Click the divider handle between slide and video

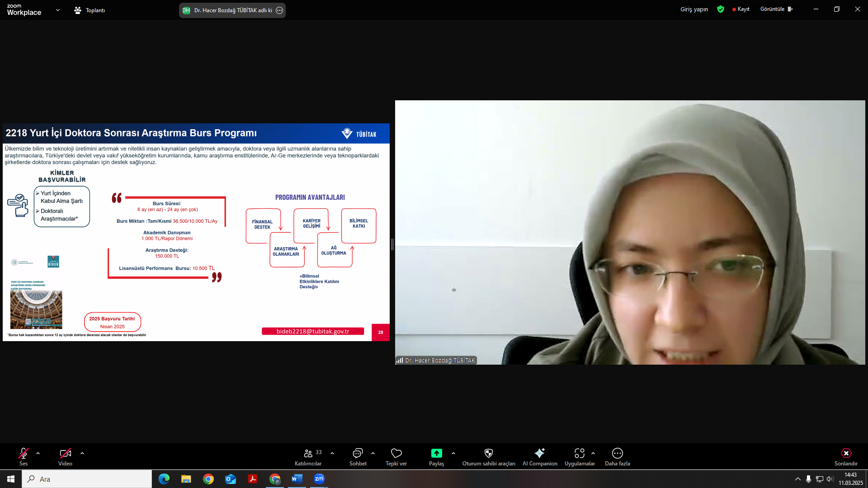coord(392,244)
